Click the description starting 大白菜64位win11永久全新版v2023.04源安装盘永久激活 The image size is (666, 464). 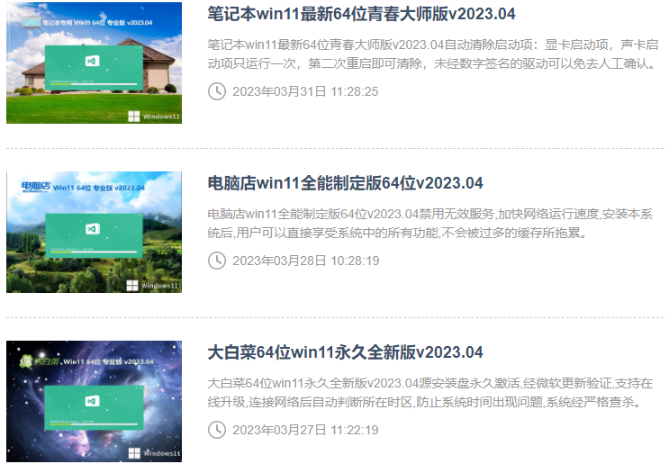click(430, 392)
